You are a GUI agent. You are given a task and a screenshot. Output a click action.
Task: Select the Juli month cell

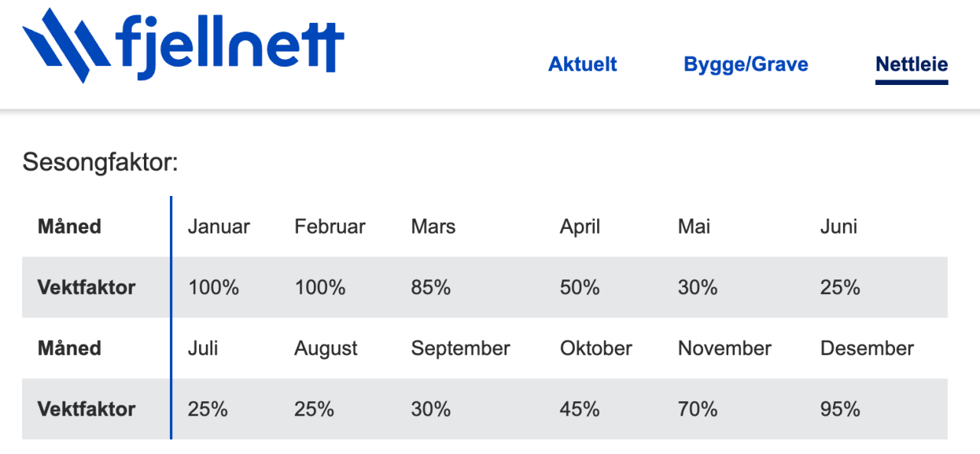203,348
